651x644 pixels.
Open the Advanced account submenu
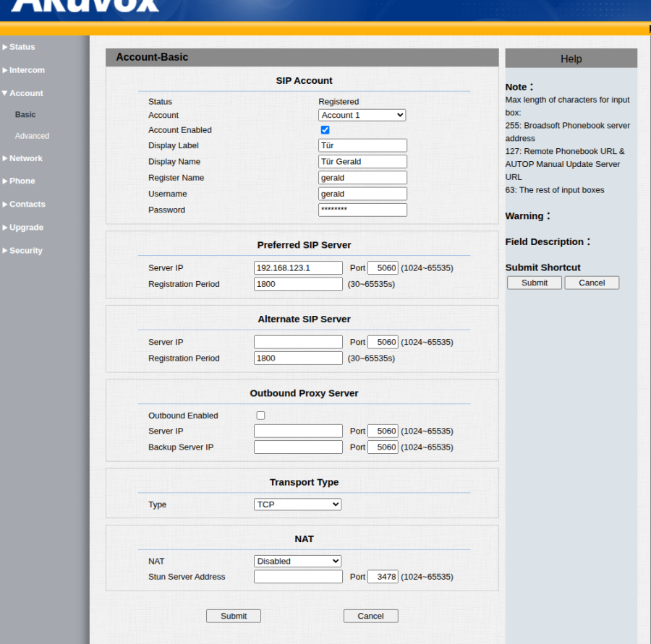pyautogui.click(x=32, y=136)
